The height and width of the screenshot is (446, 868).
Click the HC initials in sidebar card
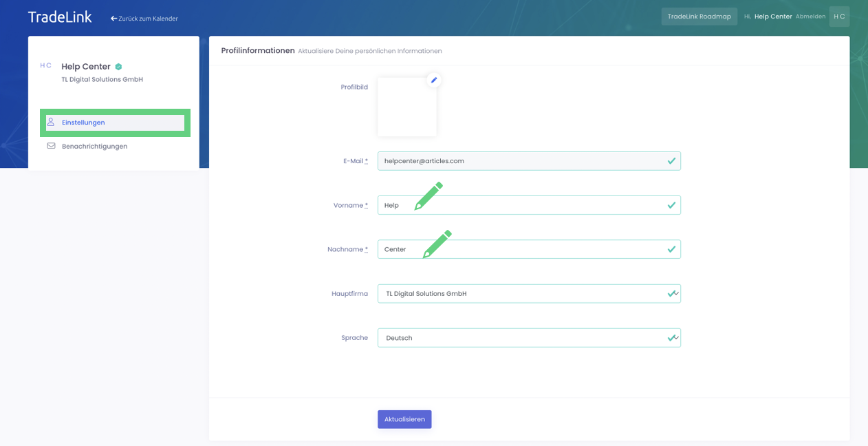click(45, 66)
